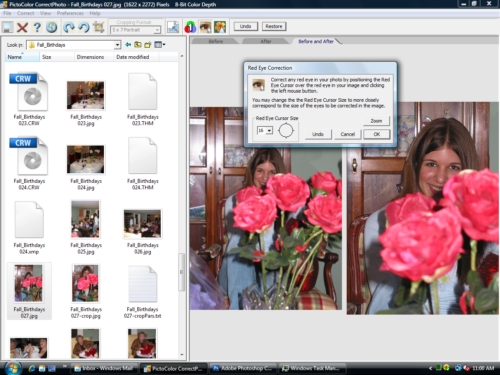This screenshot has height=375, width=500.
Task: Sort files by Dimensions column
Action: [x=94, y=57]
